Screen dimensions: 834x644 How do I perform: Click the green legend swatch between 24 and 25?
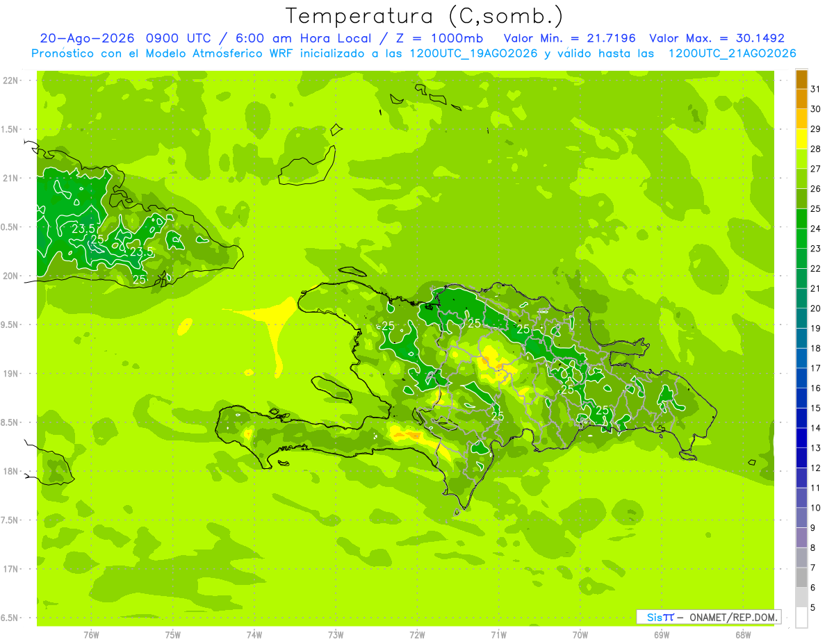point(801,220)
